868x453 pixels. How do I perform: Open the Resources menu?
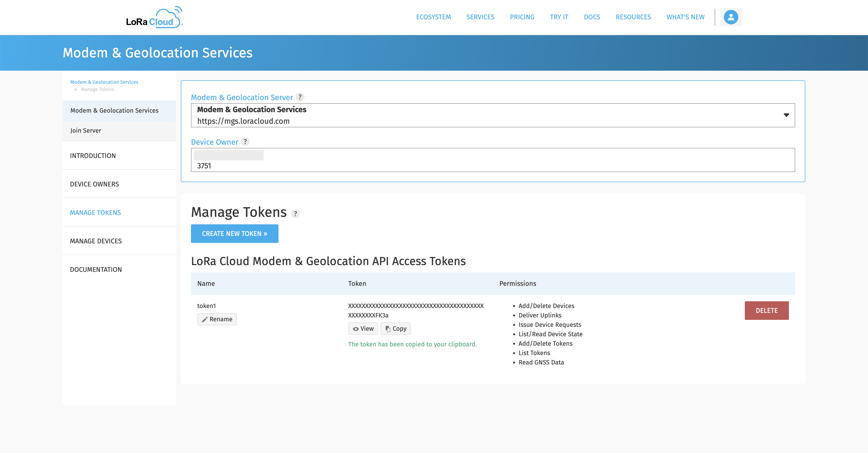(633, 17)
